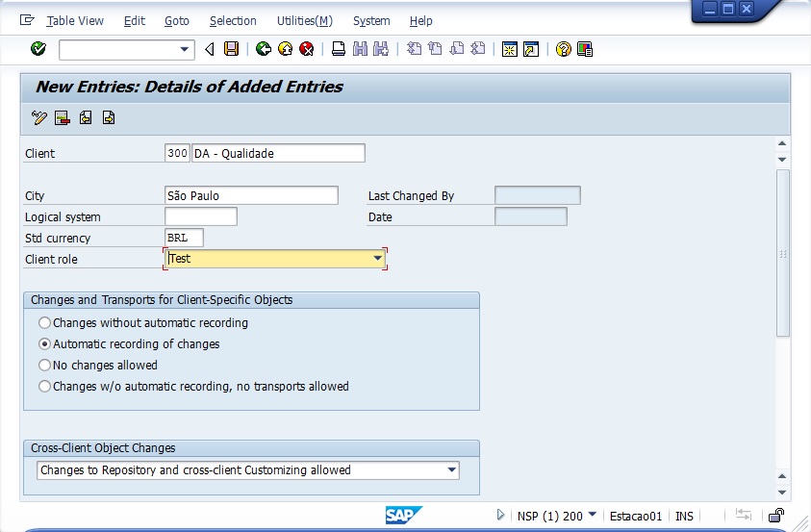
Task: Open the Goto menu
Action: (x=176, y=20)
